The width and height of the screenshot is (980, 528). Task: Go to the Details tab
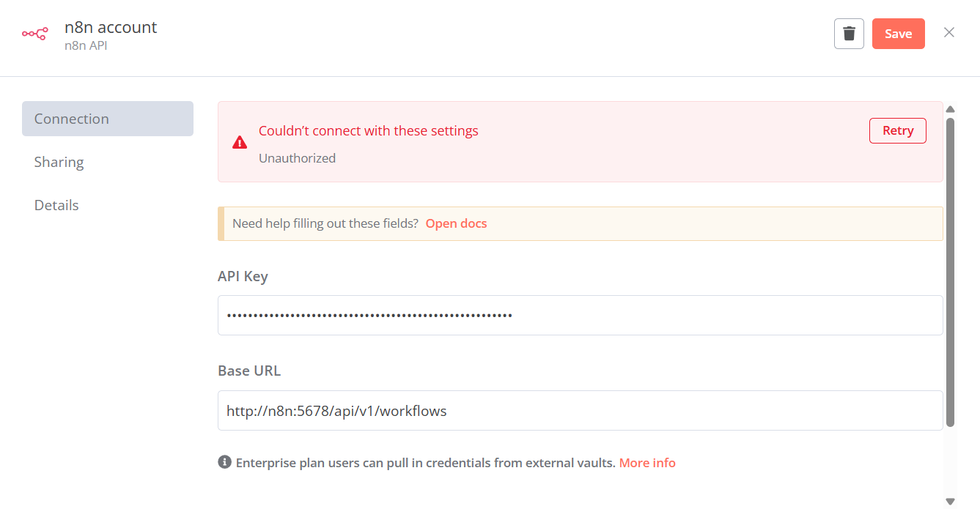[x=56, y=205]
